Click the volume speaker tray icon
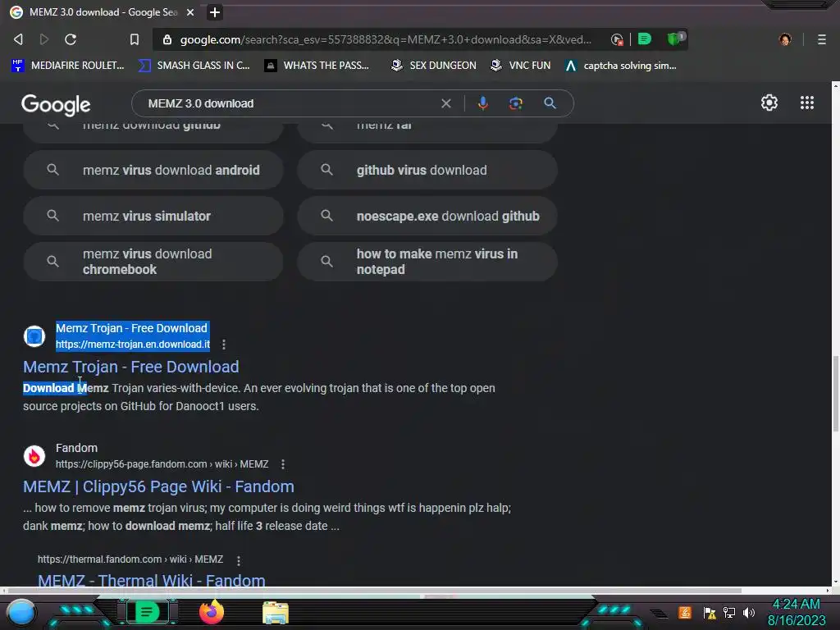Screen dimensions: 840x630 pos(749,612)
